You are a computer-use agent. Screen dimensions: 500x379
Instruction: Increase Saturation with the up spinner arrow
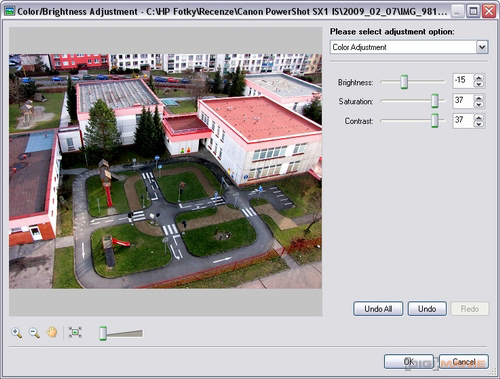479,98
